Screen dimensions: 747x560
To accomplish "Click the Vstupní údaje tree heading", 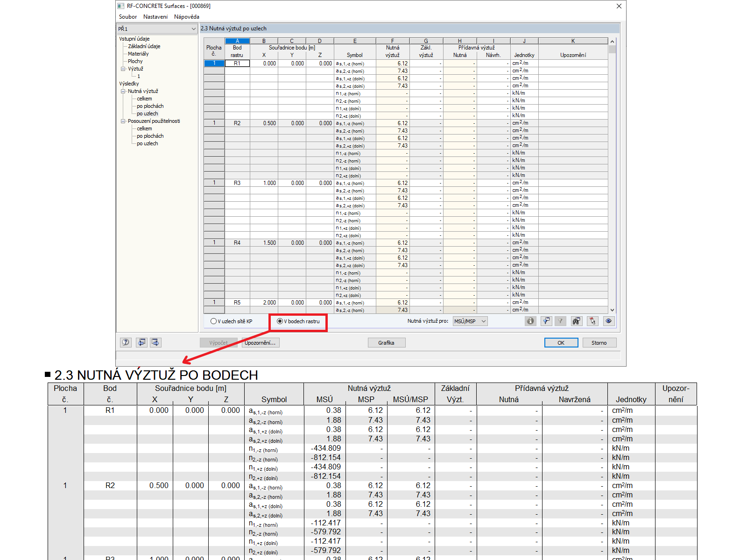I will 134,39.
